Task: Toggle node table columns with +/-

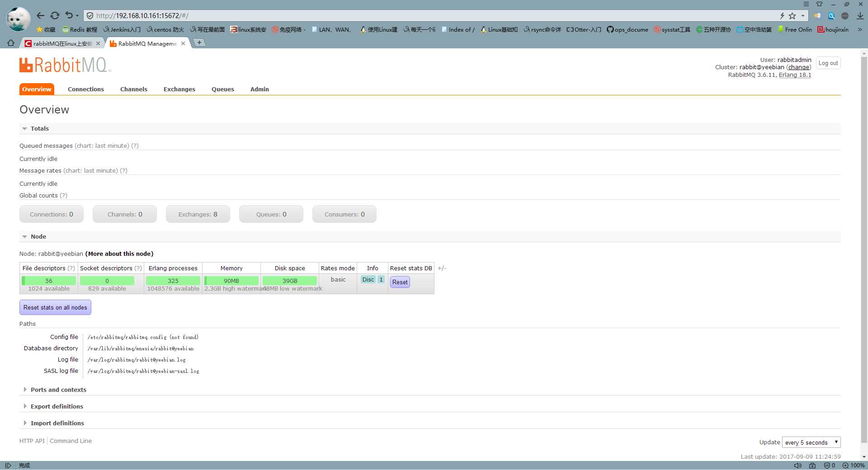Action: tap(442, 268)
